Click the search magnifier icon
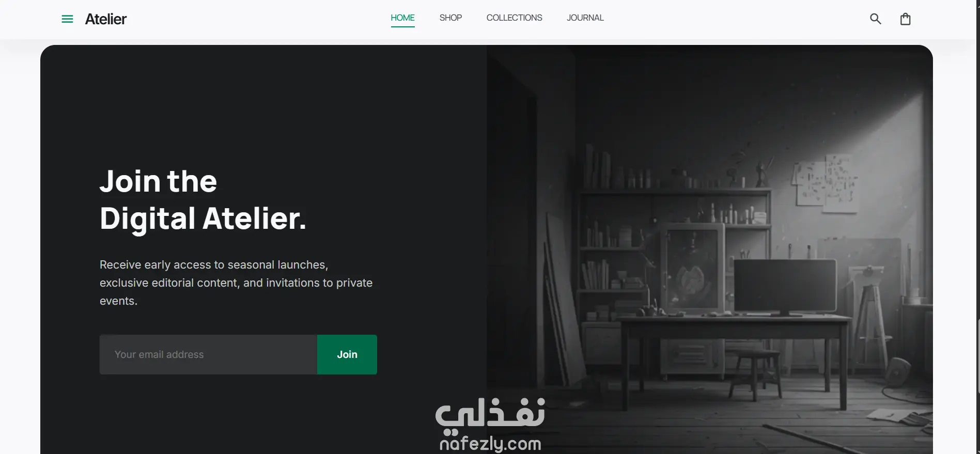This screenshot has width=980, height=454. pyautogui.click(x=875, y=19)
